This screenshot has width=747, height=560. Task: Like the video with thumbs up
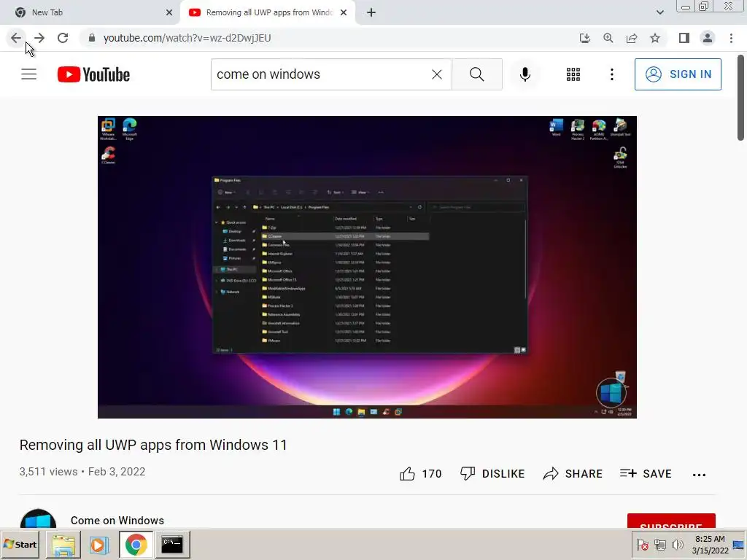pos(421,474)
